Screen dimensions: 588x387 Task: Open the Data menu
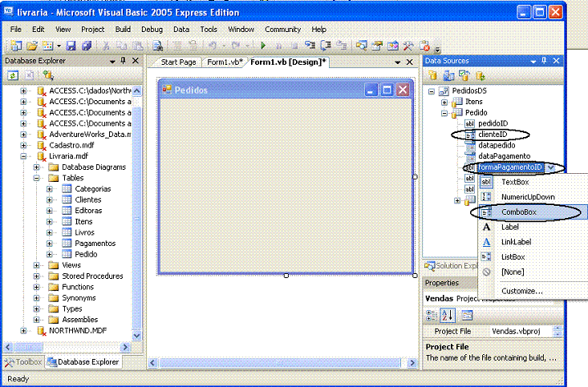[181, 29]
